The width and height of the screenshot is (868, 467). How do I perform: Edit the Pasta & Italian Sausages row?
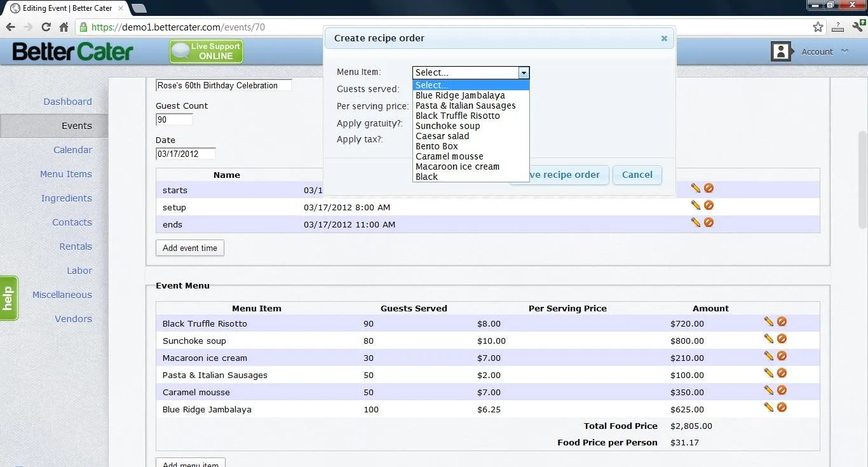coord(769,373)
